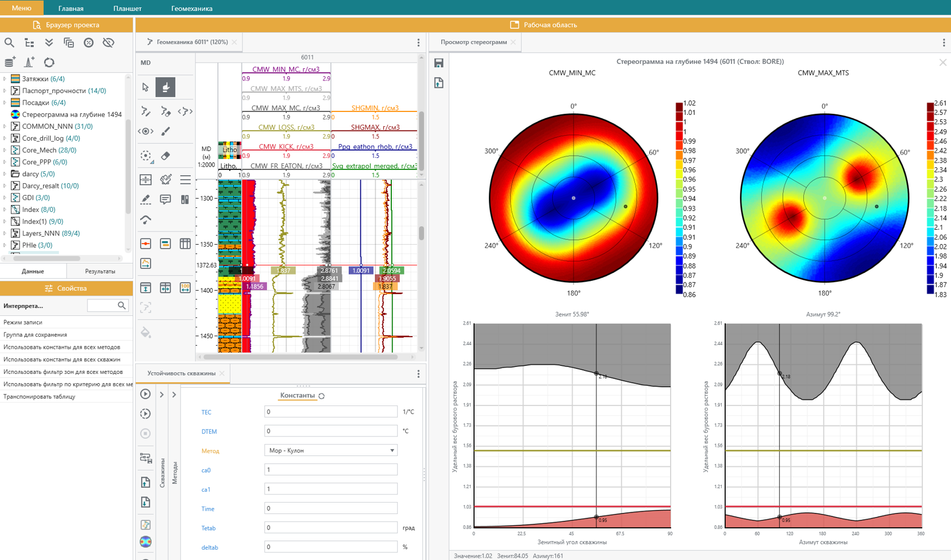Click the project browser horizontal scrollbar

pos(47,258)
